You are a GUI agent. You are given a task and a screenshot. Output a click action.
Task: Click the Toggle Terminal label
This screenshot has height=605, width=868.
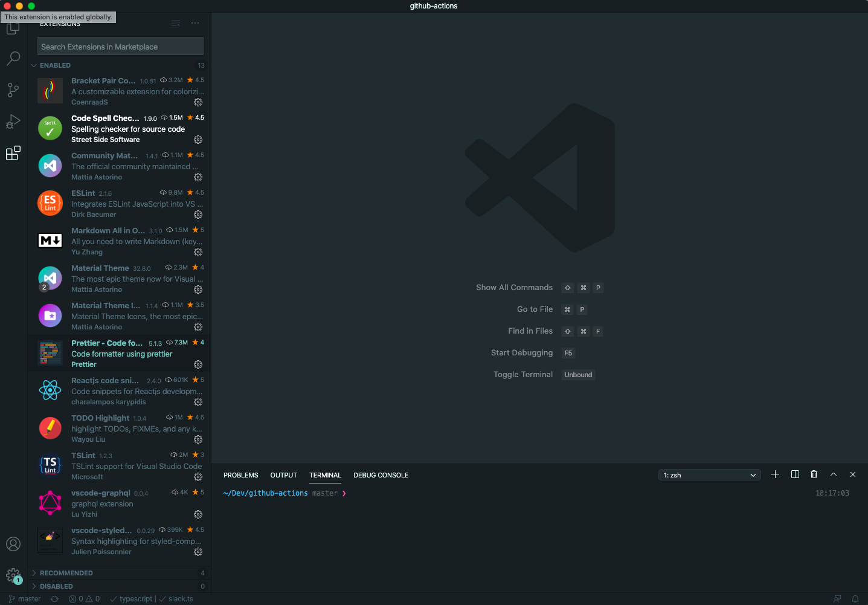523,375
